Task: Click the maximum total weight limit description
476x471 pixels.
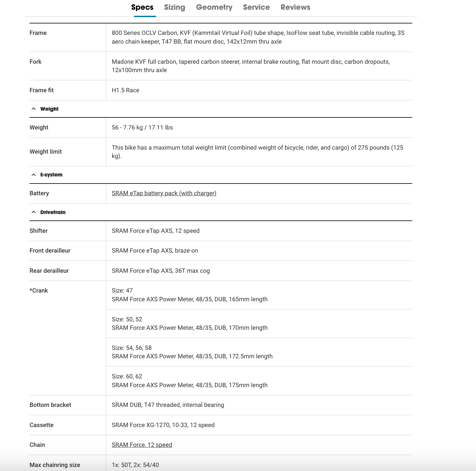Action: coord(257,152)
